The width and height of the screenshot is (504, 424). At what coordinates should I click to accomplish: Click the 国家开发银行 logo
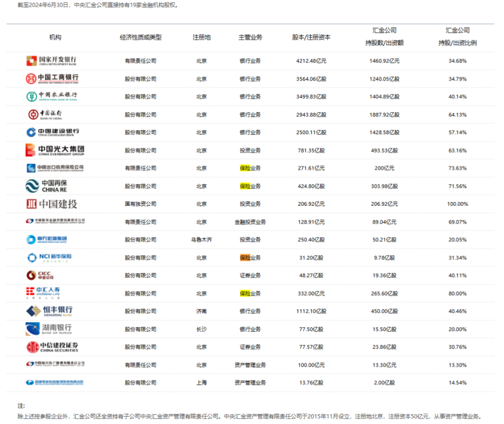point(51,61)
